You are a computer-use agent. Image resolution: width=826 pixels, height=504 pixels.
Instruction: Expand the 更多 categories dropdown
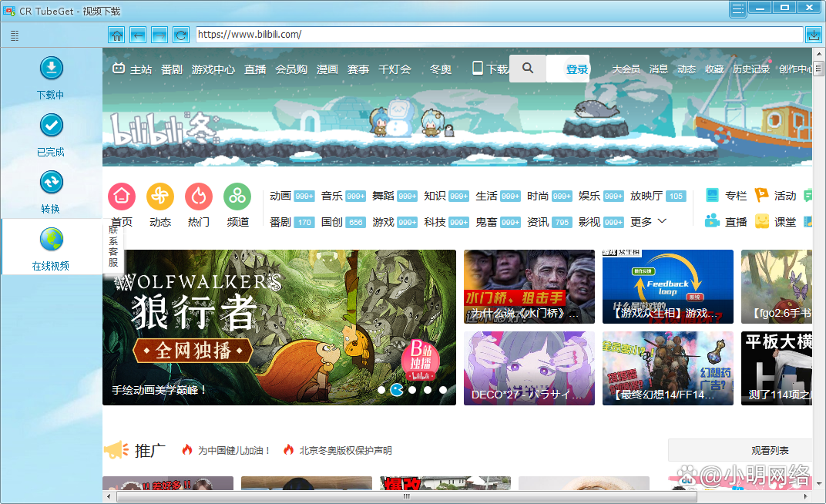click(649, 222)
